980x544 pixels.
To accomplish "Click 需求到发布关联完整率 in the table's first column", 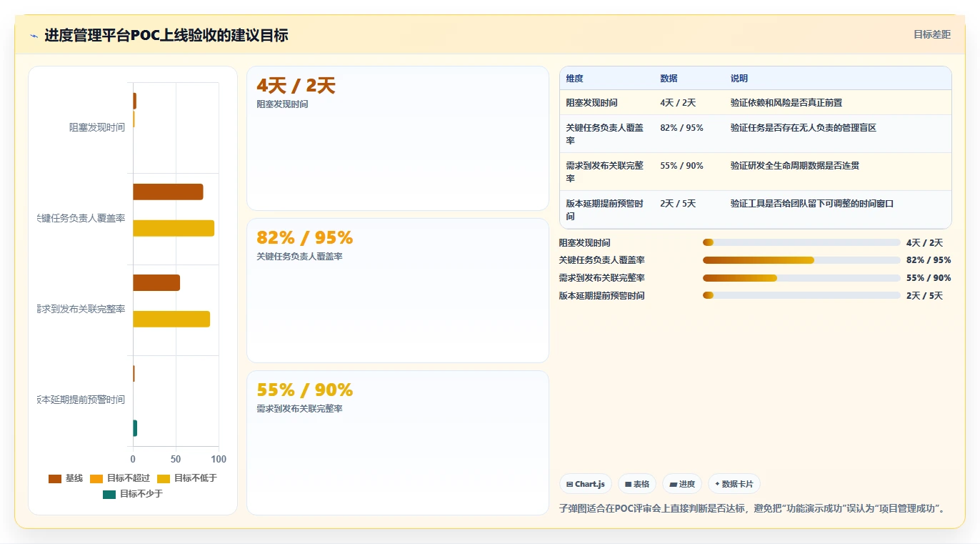I will coord(605,172).
